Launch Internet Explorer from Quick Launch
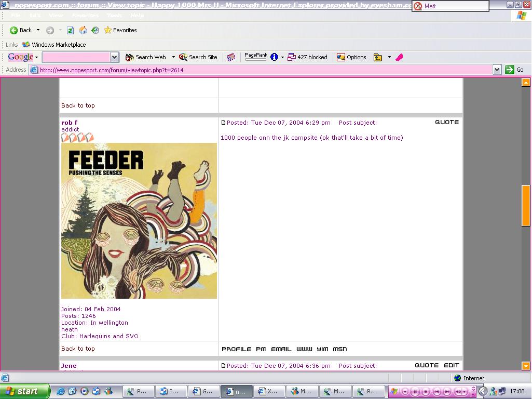The width and height of the screenshot is (532, 399). pos(60,391)
